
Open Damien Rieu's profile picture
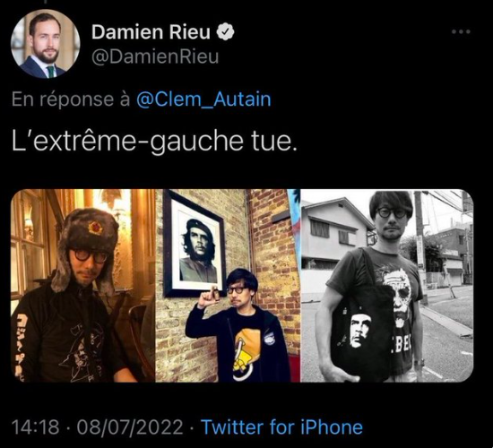click(46, 44)
